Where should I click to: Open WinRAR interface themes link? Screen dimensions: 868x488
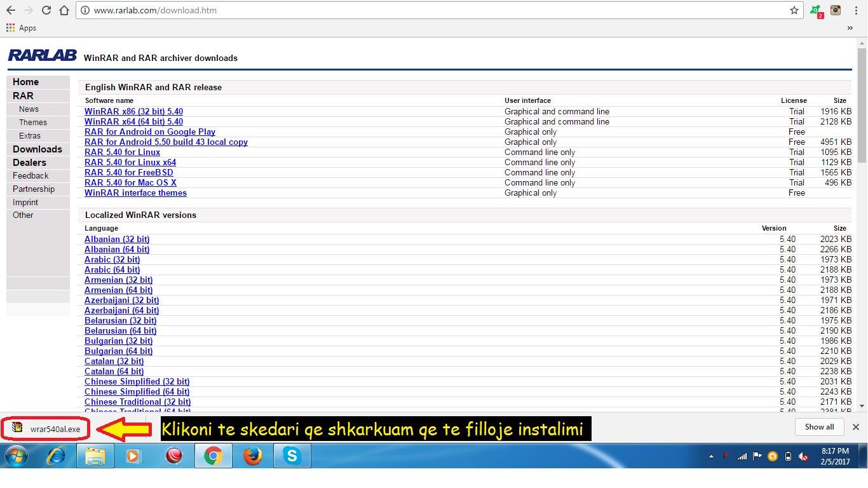tap(135, 193)
